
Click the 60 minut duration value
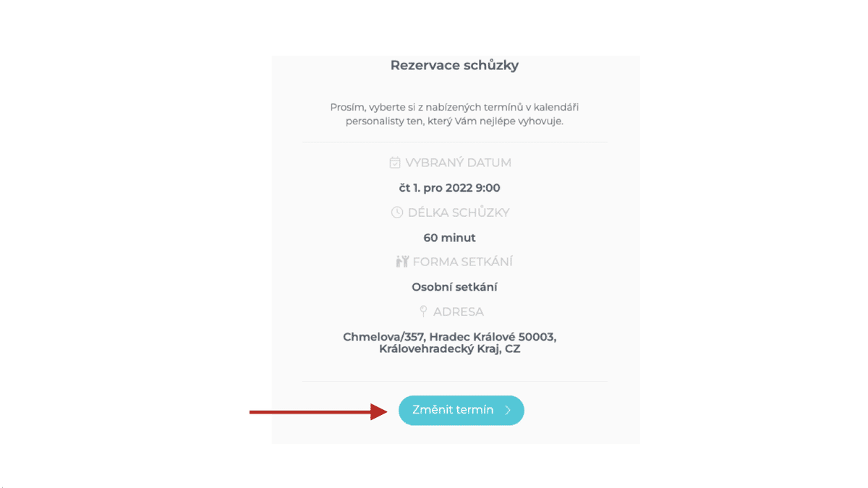[450, 237]
